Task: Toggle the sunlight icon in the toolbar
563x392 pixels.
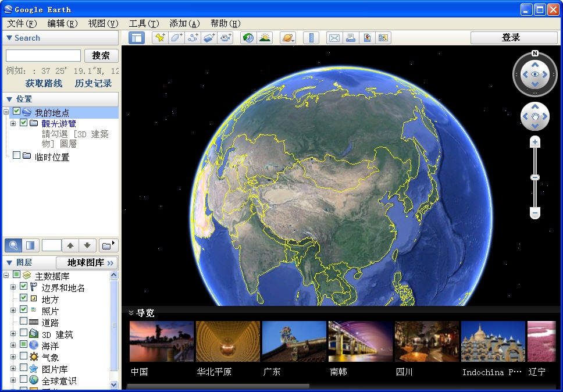Action: tap(265, 38)
